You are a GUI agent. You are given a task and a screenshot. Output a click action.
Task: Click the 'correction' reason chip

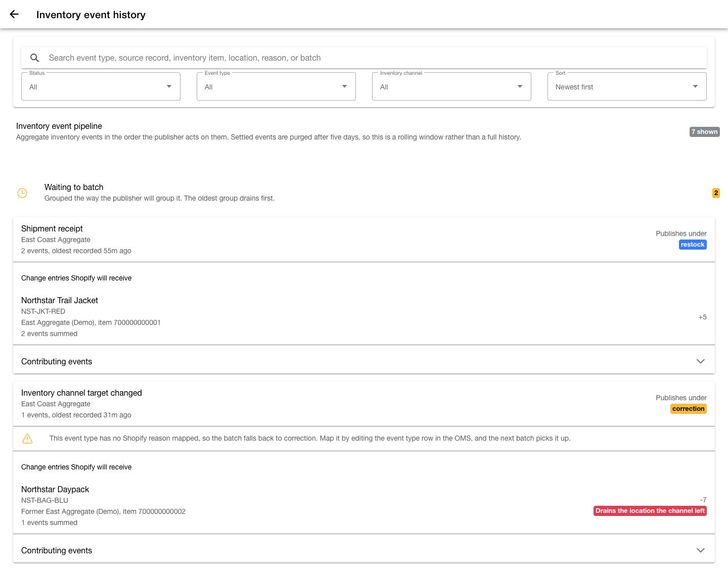(688, 409)
